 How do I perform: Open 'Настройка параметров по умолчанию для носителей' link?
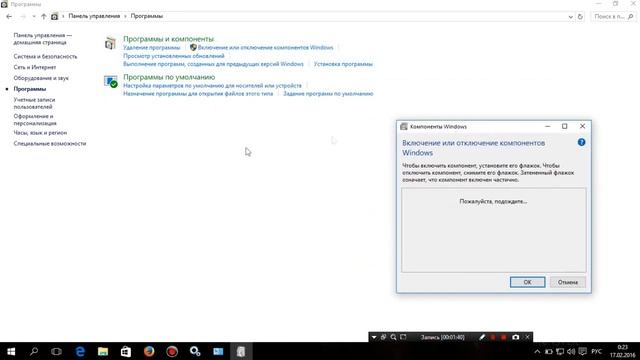212,86
